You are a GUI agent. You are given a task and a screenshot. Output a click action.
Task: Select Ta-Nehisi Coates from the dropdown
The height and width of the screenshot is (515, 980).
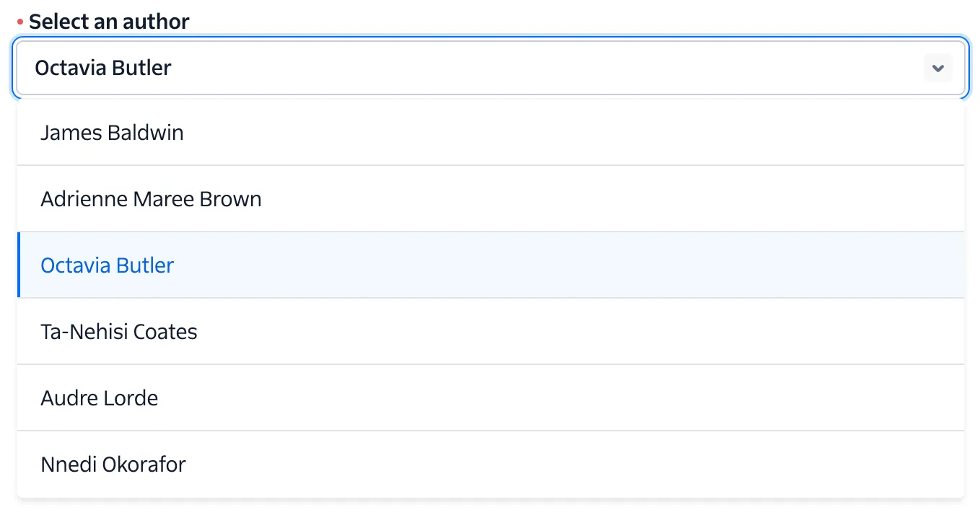click(x=119, y=332)
